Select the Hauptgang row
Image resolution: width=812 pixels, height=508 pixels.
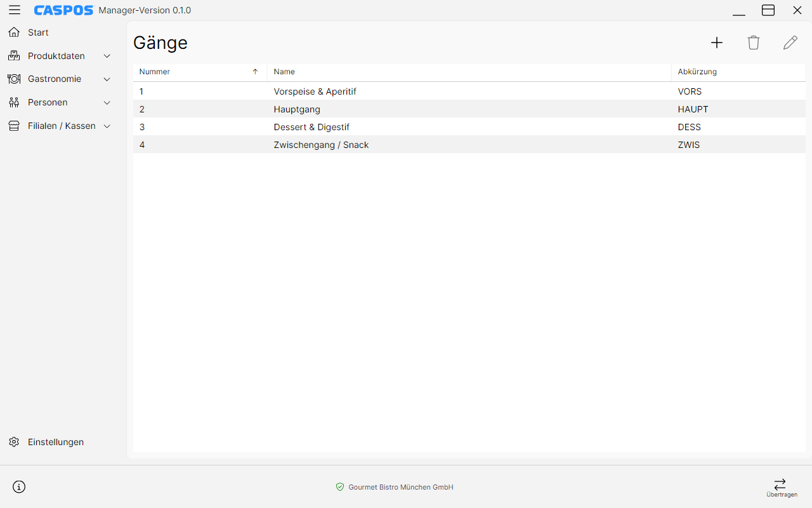click(469, 109)
